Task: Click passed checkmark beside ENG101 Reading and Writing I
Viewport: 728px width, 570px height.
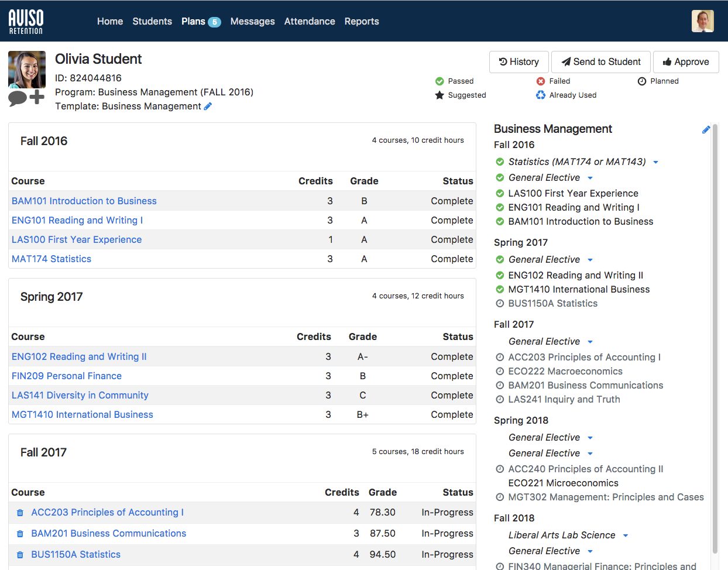Action: click(x=500, y=207)
